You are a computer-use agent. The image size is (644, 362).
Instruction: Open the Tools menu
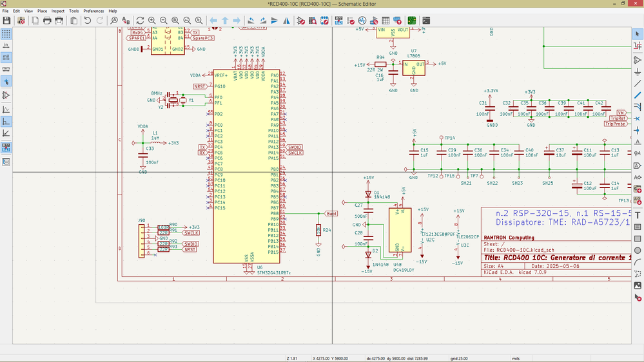click(x=74, y=11)
